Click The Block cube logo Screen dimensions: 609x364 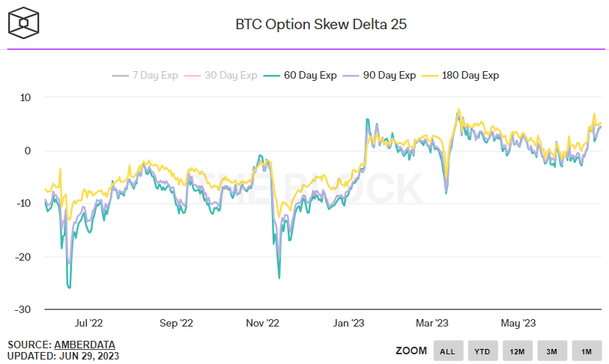[24, 23]
